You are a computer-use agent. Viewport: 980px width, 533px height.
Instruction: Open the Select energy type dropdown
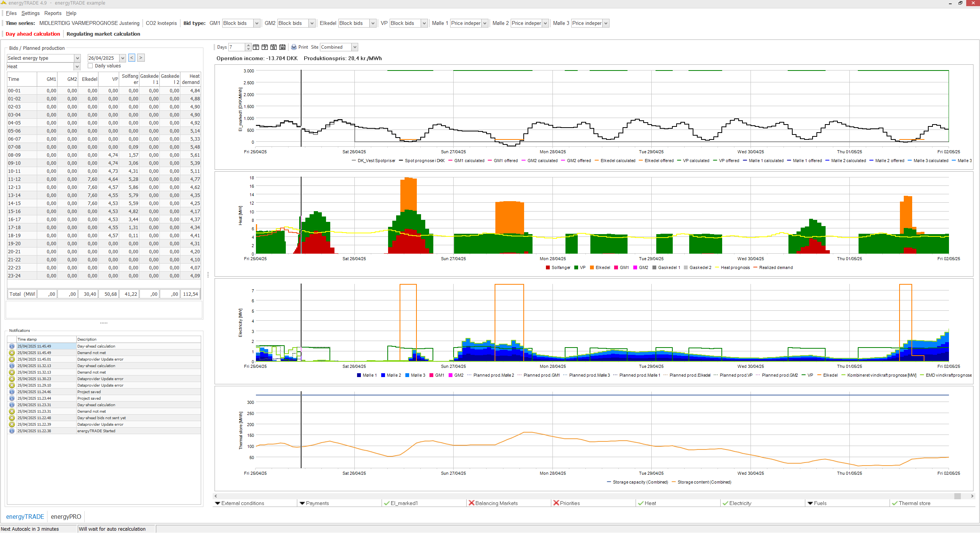point(77,58)
